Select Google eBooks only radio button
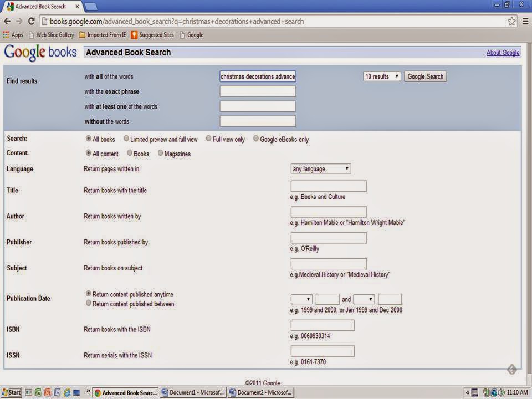This screenshot has width=532, height=399. tap(256, 139)
